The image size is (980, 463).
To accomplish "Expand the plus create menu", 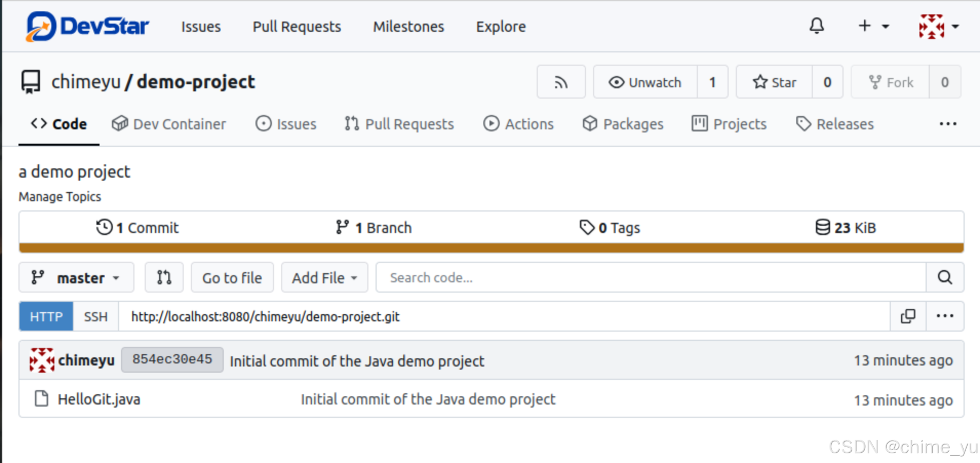I will (873, 26).
